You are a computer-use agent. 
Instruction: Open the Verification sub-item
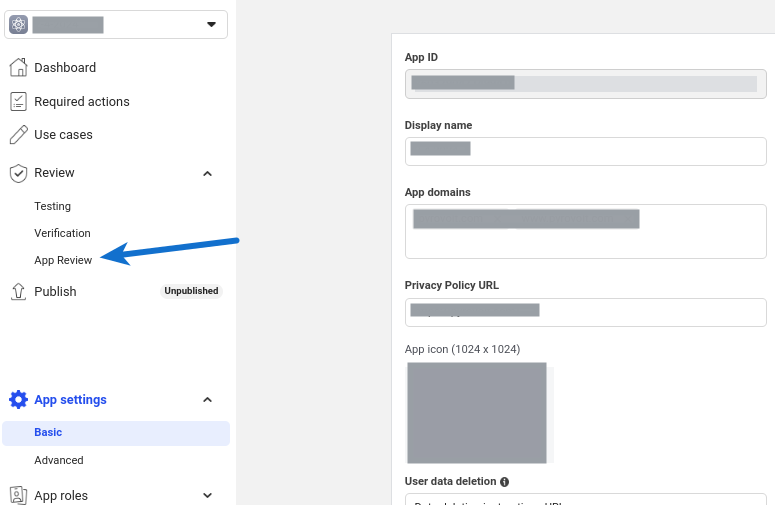(62, 233)
